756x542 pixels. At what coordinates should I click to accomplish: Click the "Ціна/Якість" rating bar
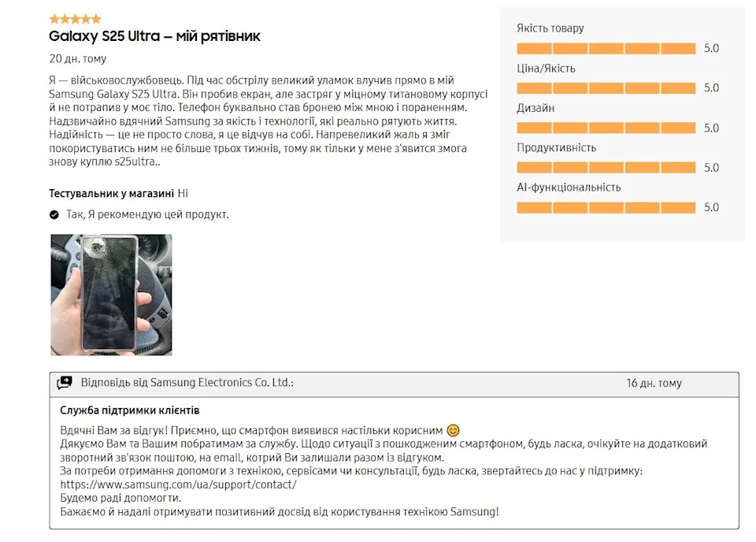tap(606, 87)
